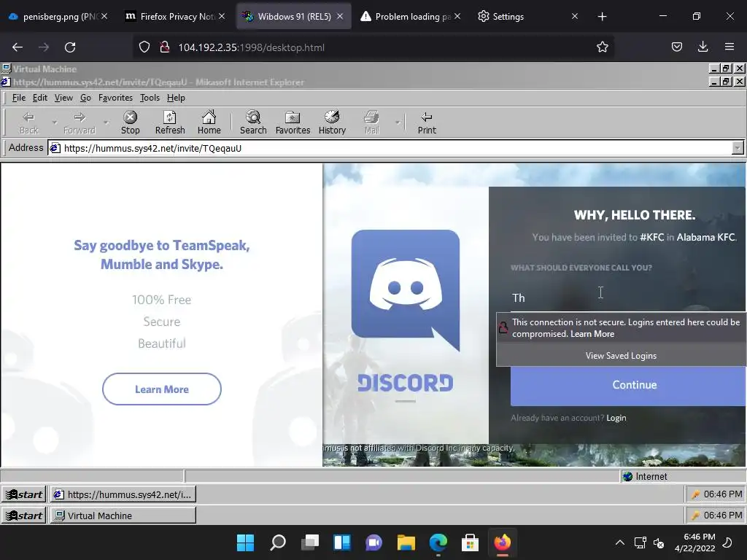The height and width of the screenshot is (560, 747).
Task: Open the Go menu
Action: 85,98
